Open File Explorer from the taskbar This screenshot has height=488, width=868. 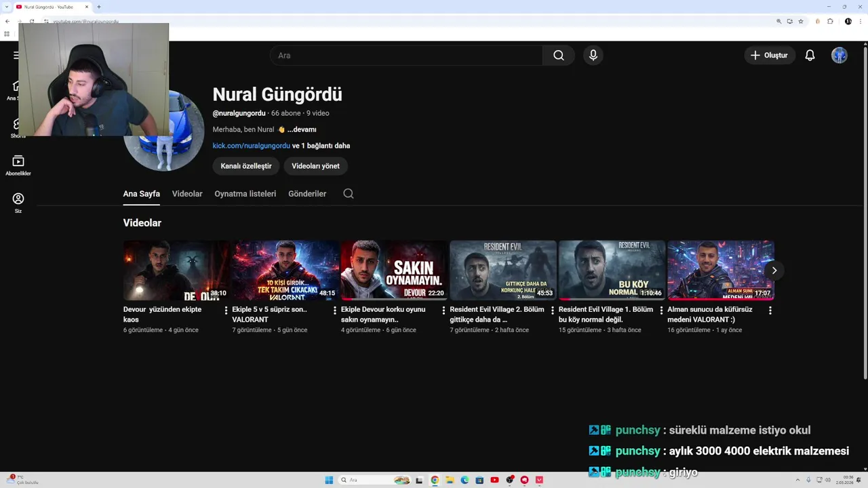tap(450, 480)
